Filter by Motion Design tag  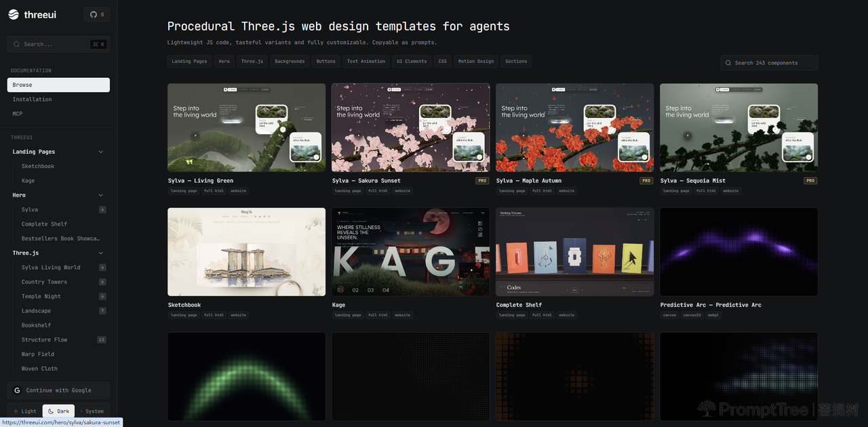pos(476,61)
